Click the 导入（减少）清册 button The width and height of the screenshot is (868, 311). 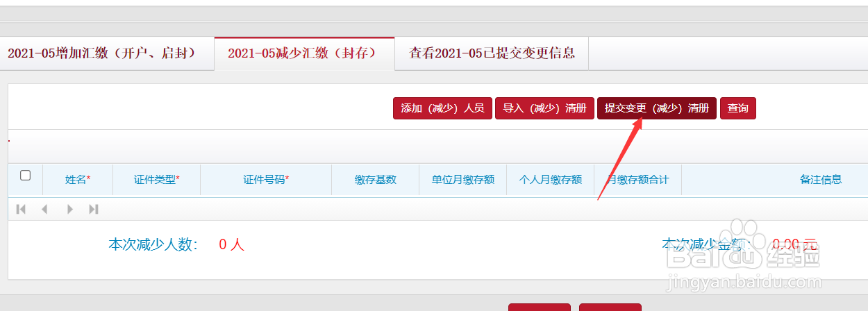coord(544,108)
